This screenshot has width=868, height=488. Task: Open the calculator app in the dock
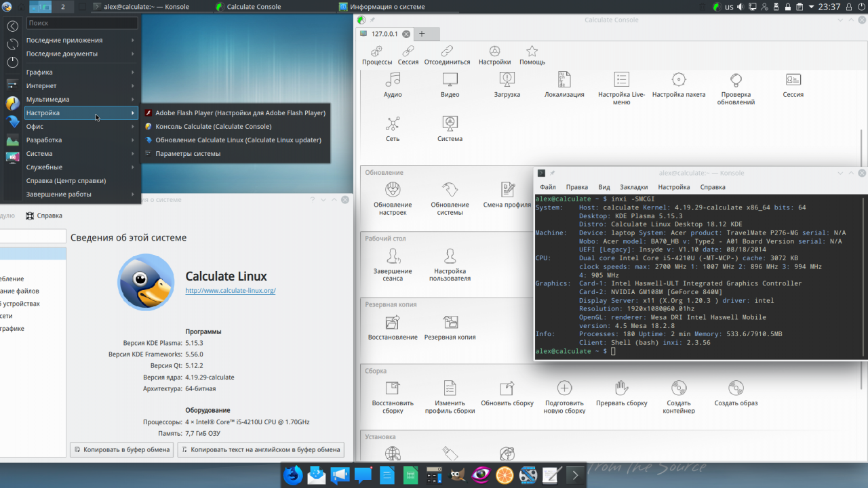434,475
